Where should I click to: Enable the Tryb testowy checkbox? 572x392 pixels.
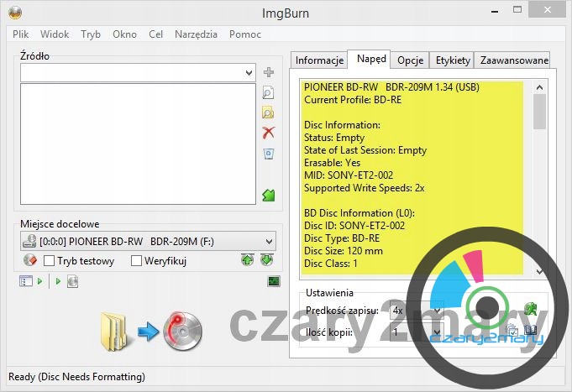pos(49,261)
